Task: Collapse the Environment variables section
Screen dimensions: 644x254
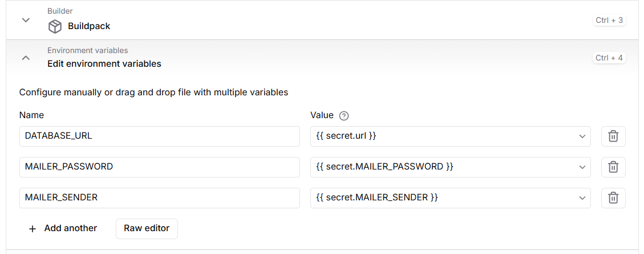Action: (x=26, y=58)
